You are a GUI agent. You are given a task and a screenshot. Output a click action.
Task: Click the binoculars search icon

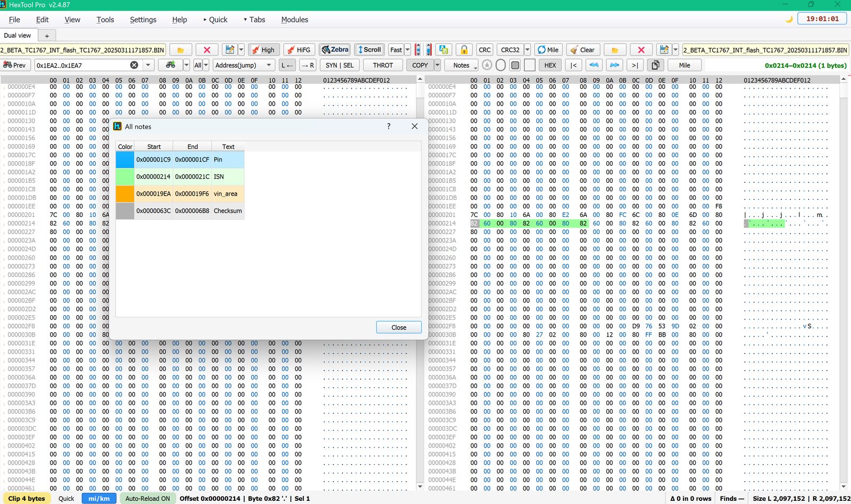(171, 65)
